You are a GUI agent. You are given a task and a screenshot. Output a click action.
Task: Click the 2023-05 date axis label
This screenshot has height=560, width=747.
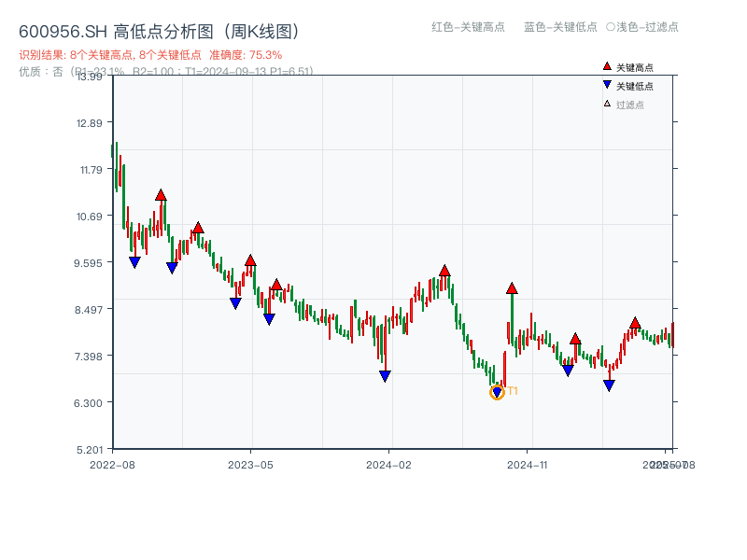coord(250,465)
